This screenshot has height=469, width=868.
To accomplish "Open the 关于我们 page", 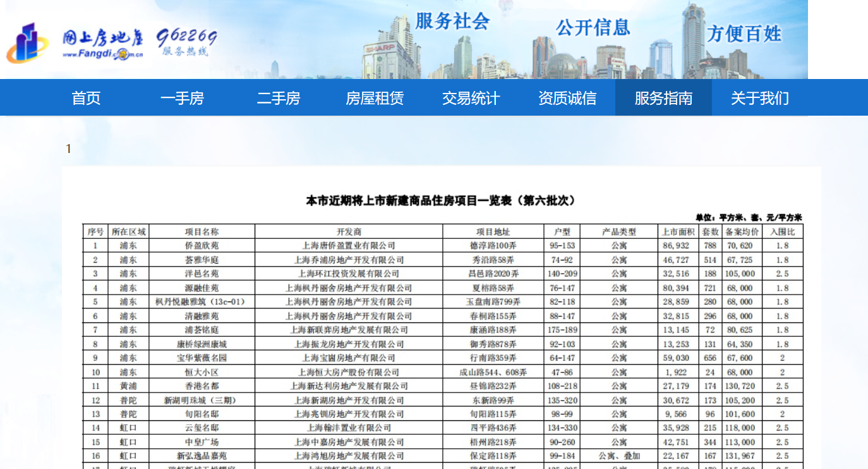I will point(760,98).
